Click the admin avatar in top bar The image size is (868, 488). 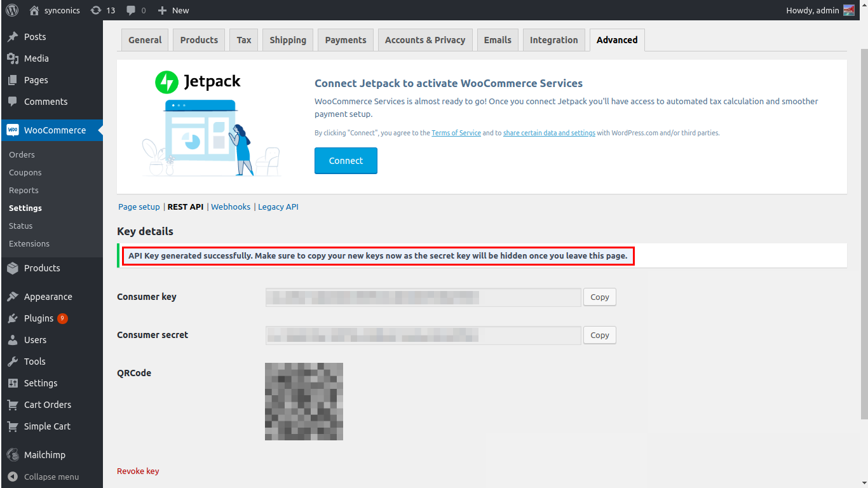[x=849, y=10]
